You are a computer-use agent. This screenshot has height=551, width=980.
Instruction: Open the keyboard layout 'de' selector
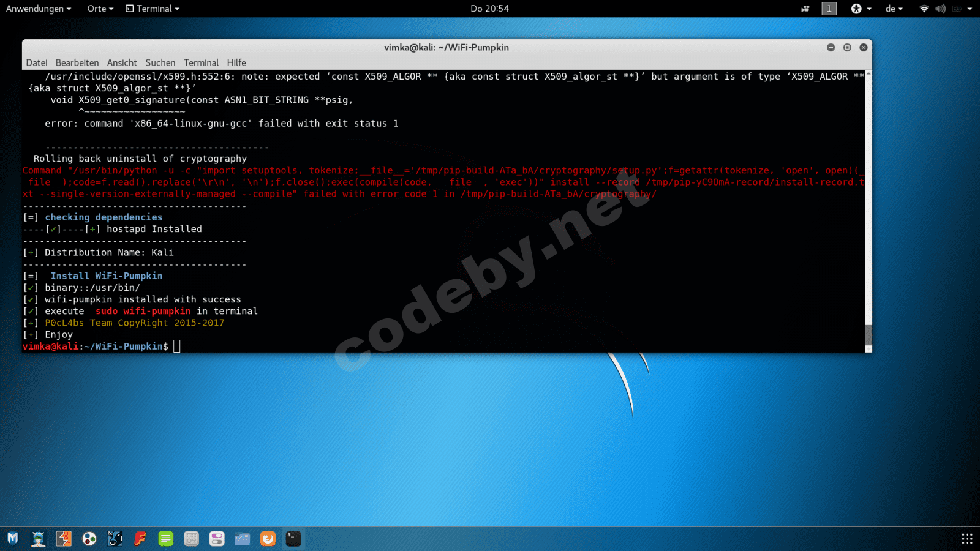point(894,9)
